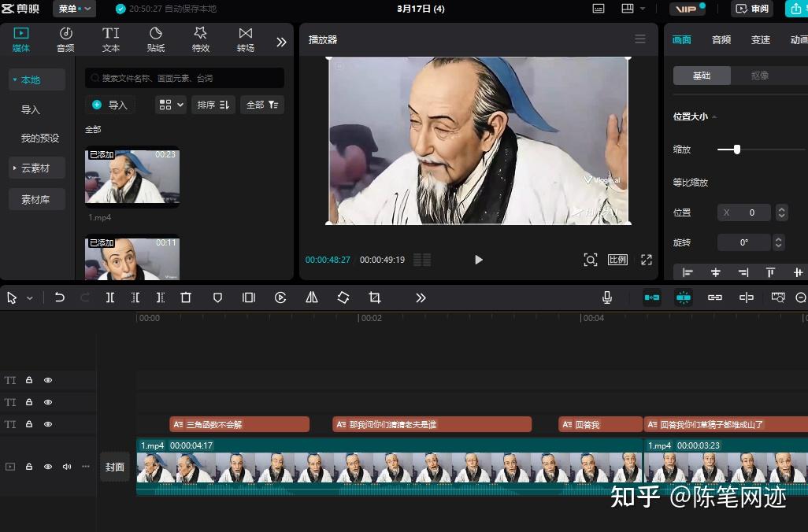808x532 pixels.
Task: Switch to the 变速 speed tab
Action: (760, 39)
